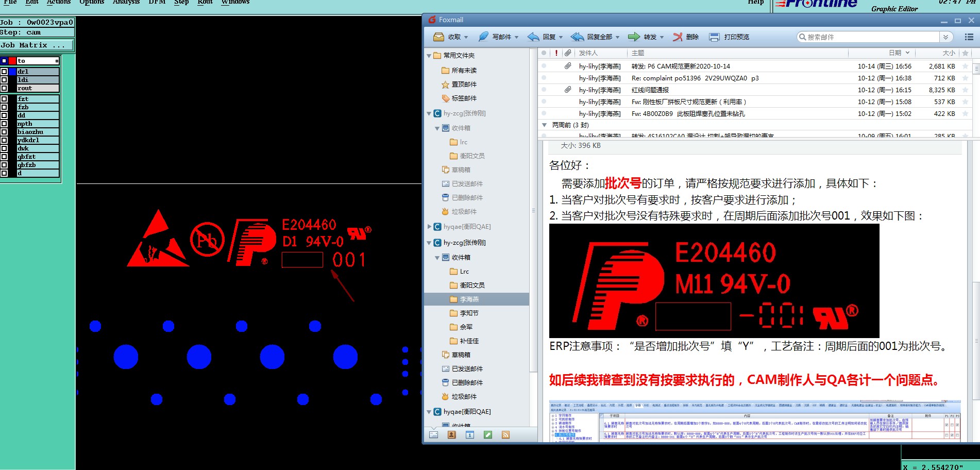Click the 日期 column sort arrow
Screen dimensions: 980x470
click(907, 53)
